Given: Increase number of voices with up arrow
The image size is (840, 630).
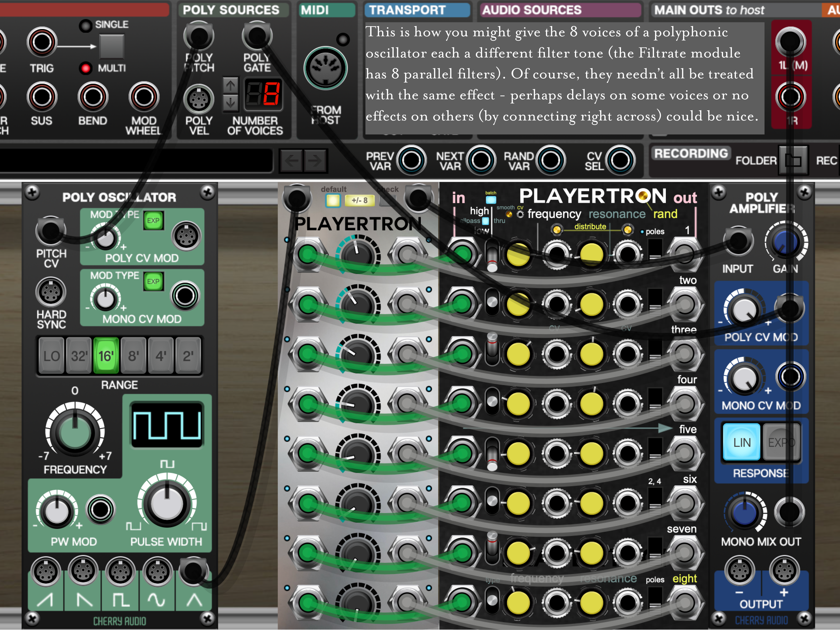Looking at the screenshot, I should point(231,86).
